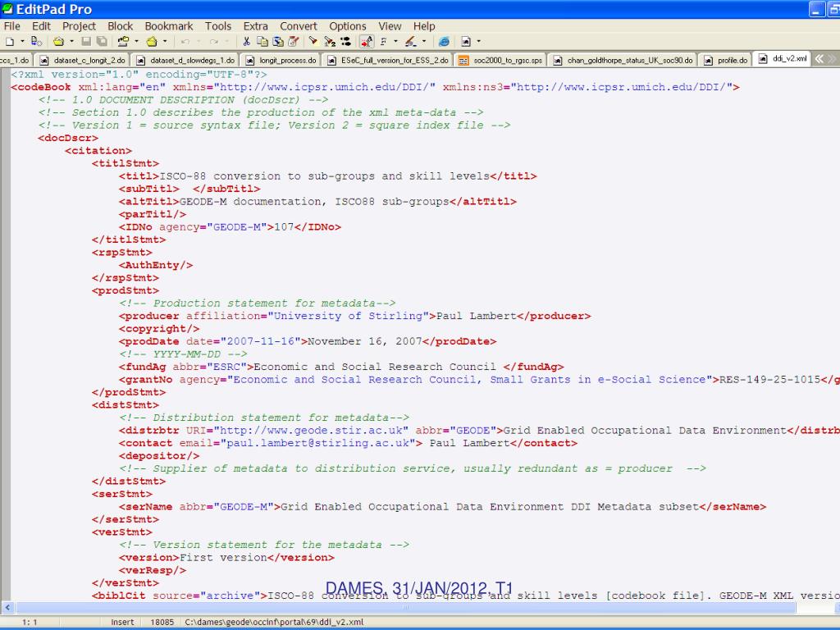
Task: Click the codeBook opening tag text
Action: pos(41,87)
